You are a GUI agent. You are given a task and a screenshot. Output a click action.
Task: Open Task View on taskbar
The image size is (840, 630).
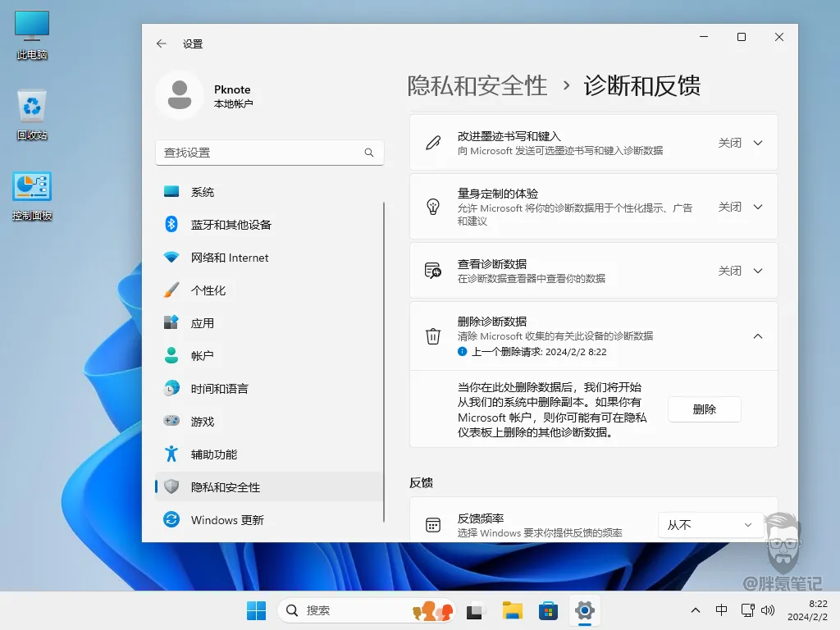point(475,610)
